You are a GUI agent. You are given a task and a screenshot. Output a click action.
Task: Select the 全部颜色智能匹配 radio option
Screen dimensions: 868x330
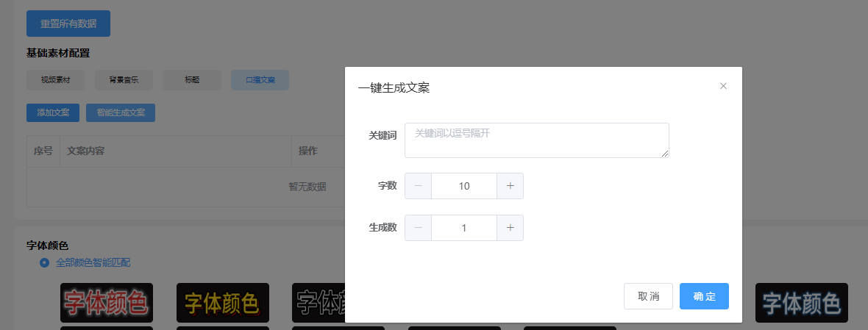click(x=45, y=262)
